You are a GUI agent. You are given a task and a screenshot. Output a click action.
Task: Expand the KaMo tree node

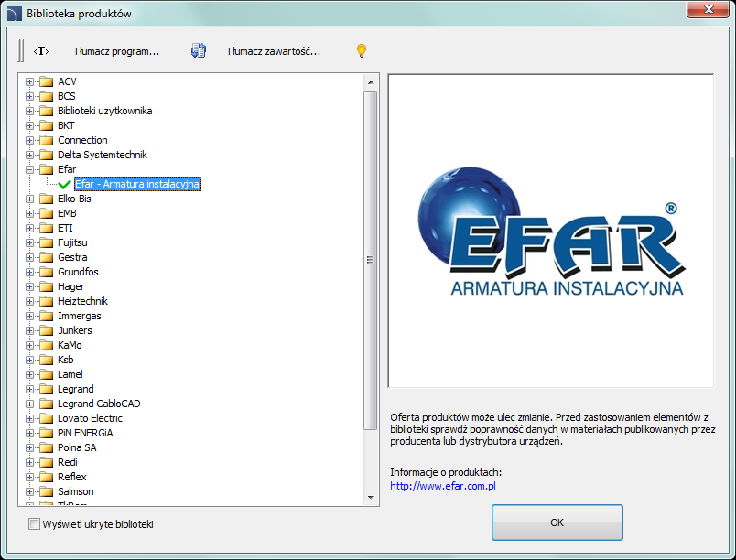(29, 345)
